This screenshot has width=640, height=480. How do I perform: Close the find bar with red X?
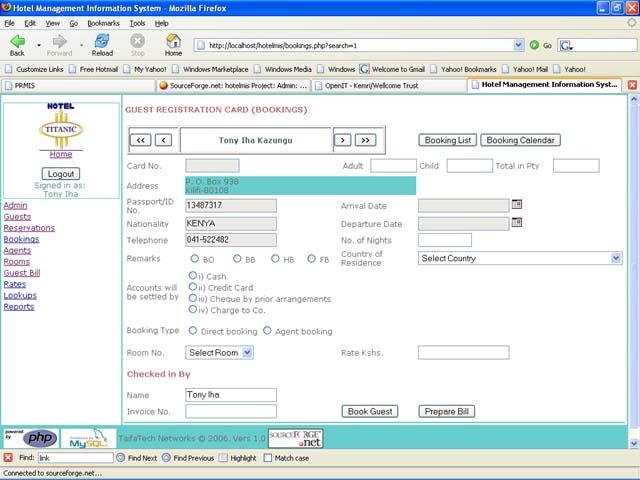click(x=9, y=458)
